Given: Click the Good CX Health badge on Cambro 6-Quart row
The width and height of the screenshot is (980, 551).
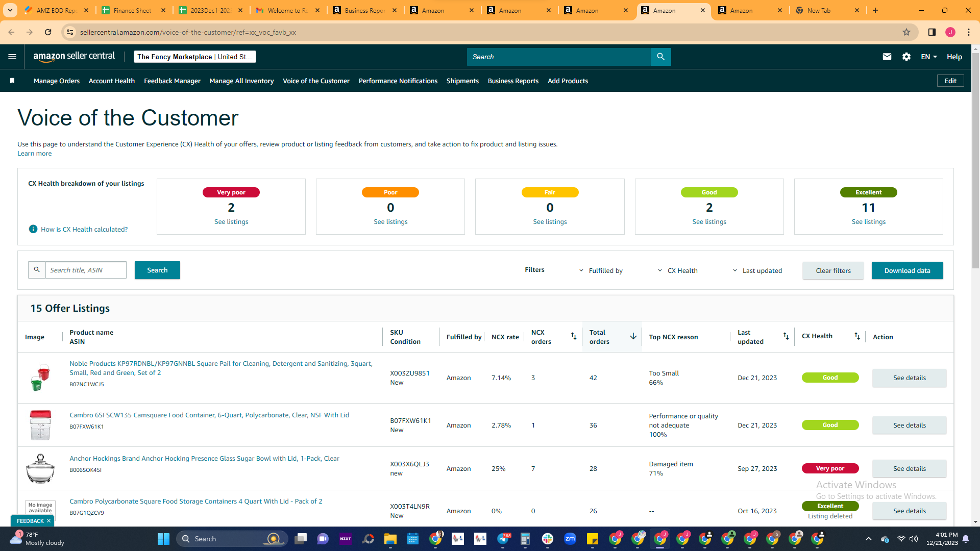Looking at the screenshot, I should point(830,425).
